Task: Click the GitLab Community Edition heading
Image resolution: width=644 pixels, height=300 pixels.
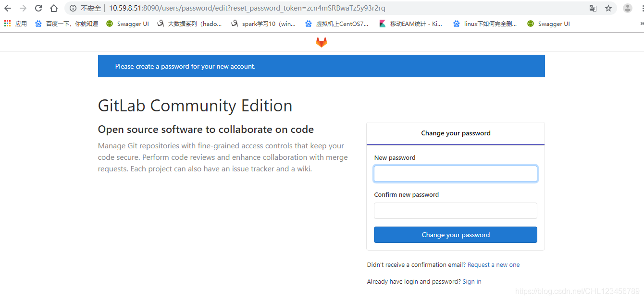Action: (195, 106)
